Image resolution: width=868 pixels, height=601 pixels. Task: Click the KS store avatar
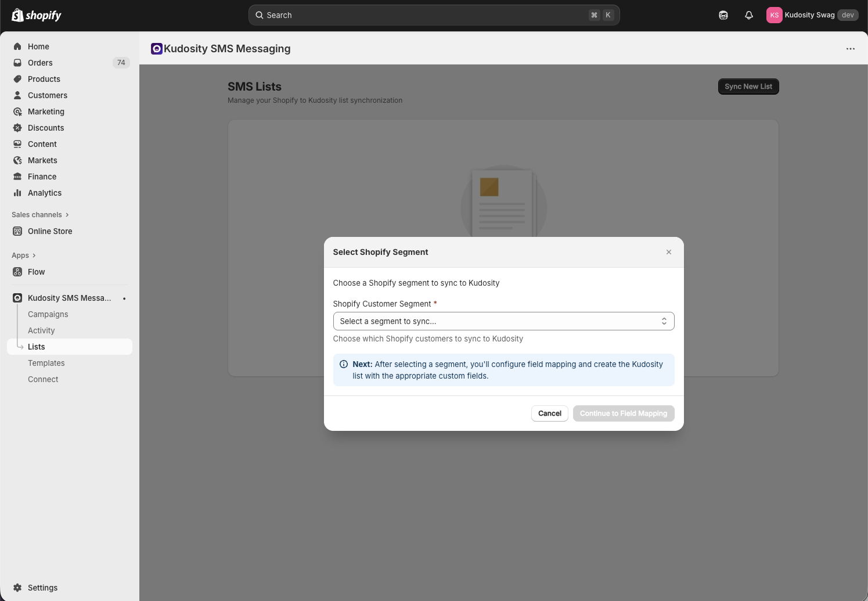(x=775, y=15)
